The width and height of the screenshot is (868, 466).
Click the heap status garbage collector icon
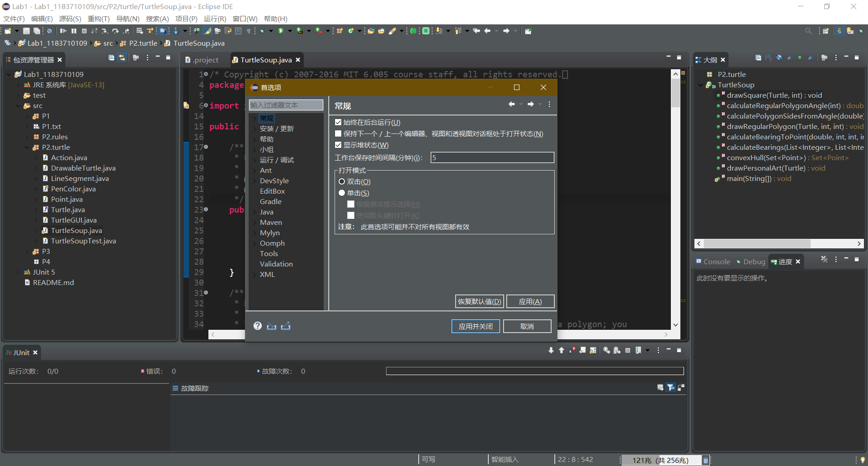click(705, 460)
